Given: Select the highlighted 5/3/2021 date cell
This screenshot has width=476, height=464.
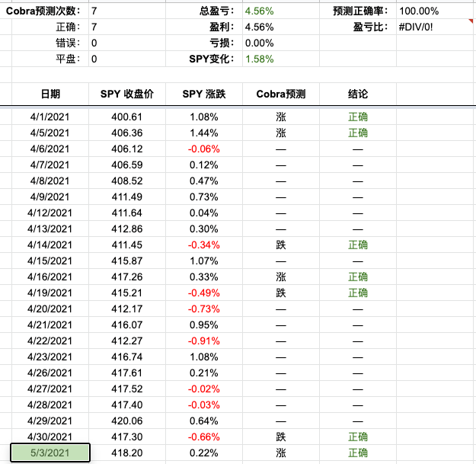Looking at the screenshot, I should (50, 453).
